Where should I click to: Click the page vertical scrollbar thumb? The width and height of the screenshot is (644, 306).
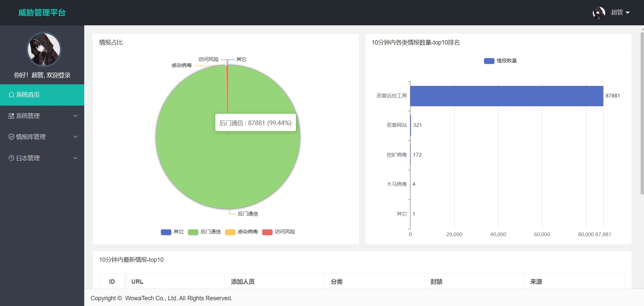coord(642,113)
